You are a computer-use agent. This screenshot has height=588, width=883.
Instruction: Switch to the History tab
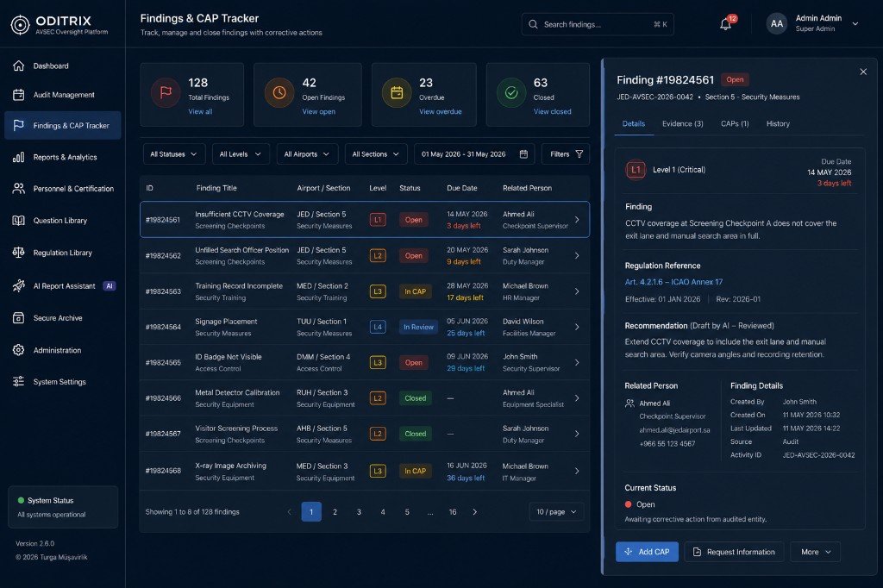[x=778, y=124]
